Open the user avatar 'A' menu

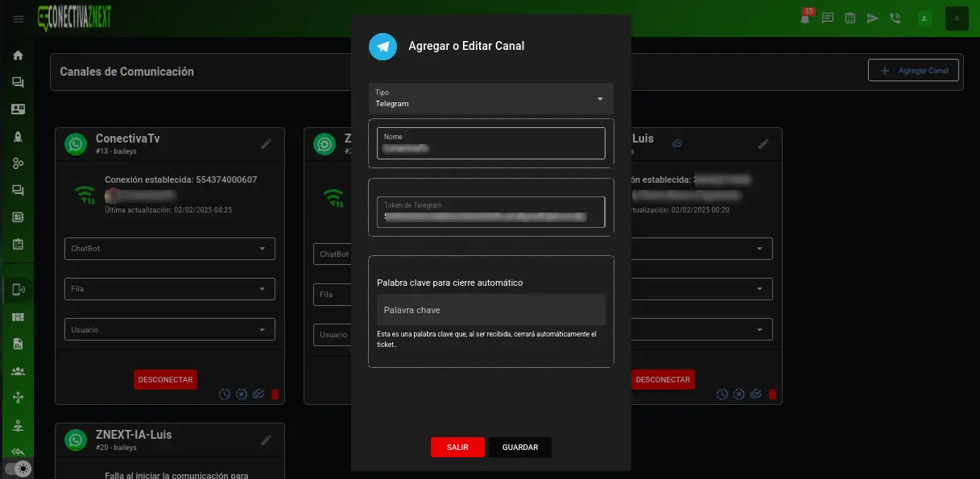[x=957, y=19]
